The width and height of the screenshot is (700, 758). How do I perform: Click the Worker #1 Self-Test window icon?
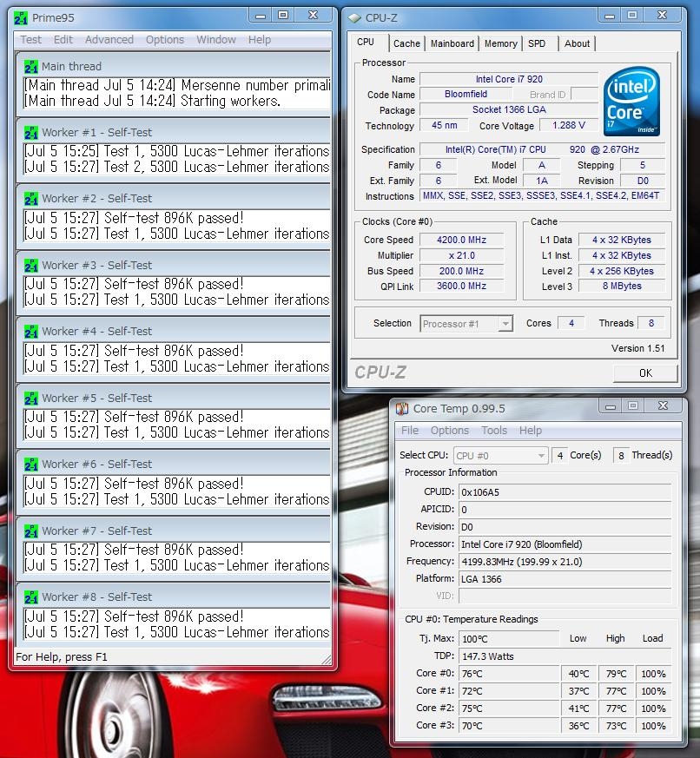click(31, 133)
